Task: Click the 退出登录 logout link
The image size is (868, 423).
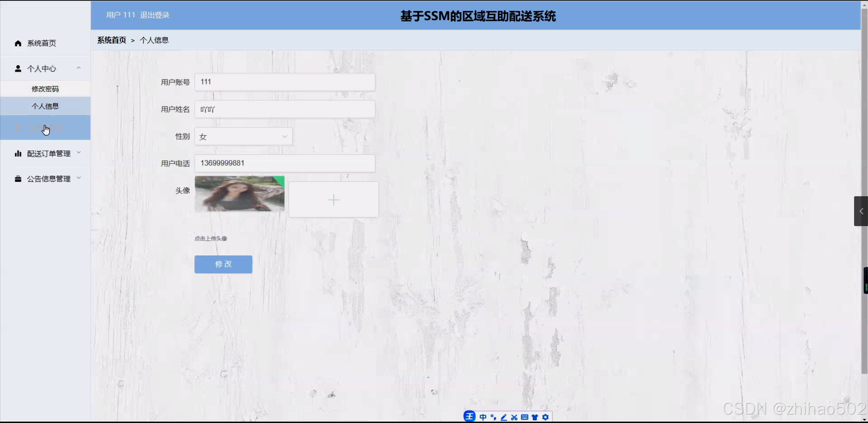Action: pyautogui.click(x=154, y=15)
